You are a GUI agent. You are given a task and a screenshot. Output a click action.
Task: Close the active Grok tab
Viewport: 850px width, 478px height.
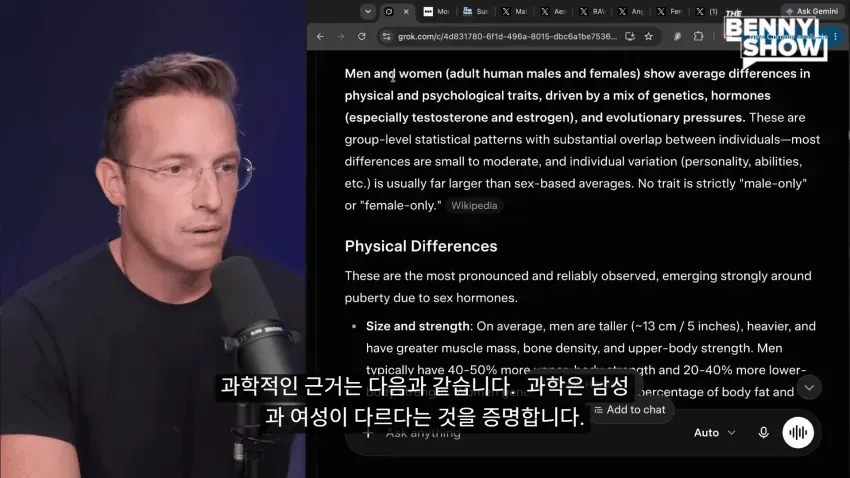tap(406, 11)
